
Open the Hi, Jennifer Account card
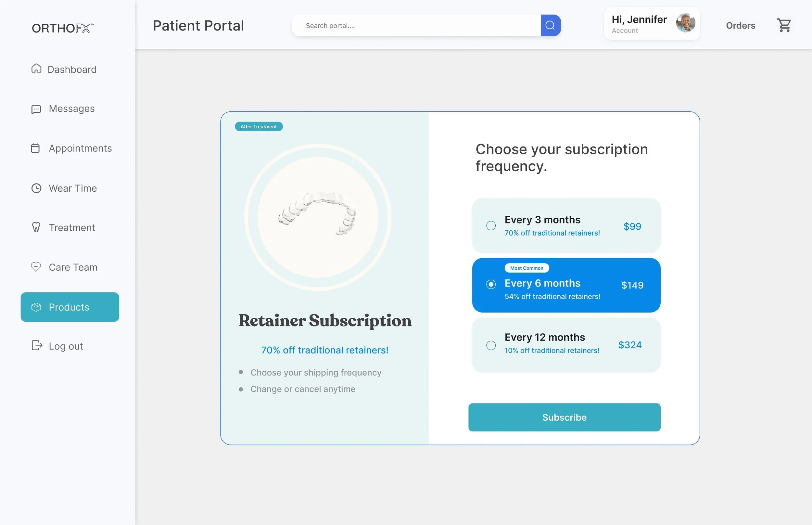[639, 24]
